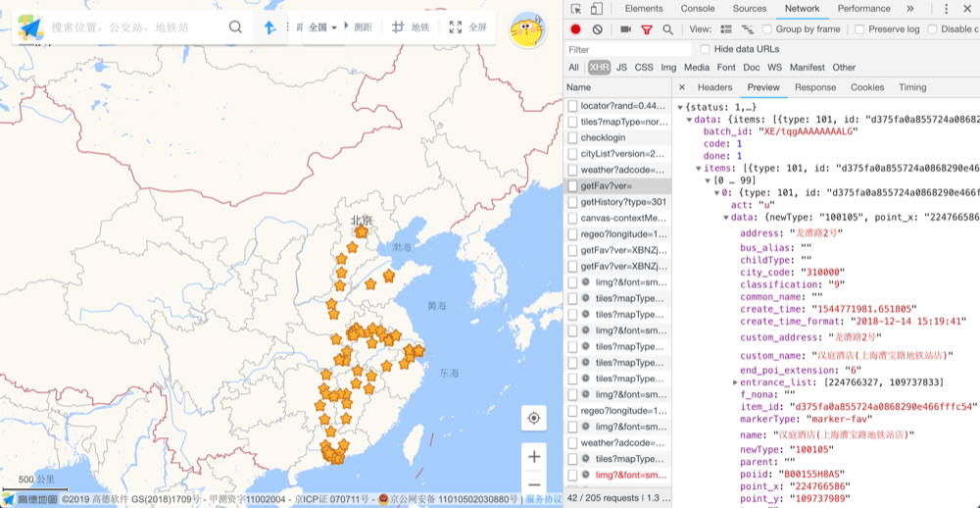Switch to the Elements tab
The width and height of the screenshot is (980, 508).
point(644,9)
